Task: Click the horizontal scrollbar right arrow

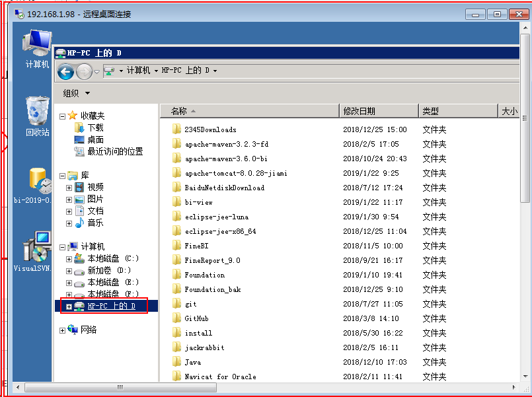Action: click(513, 387)
